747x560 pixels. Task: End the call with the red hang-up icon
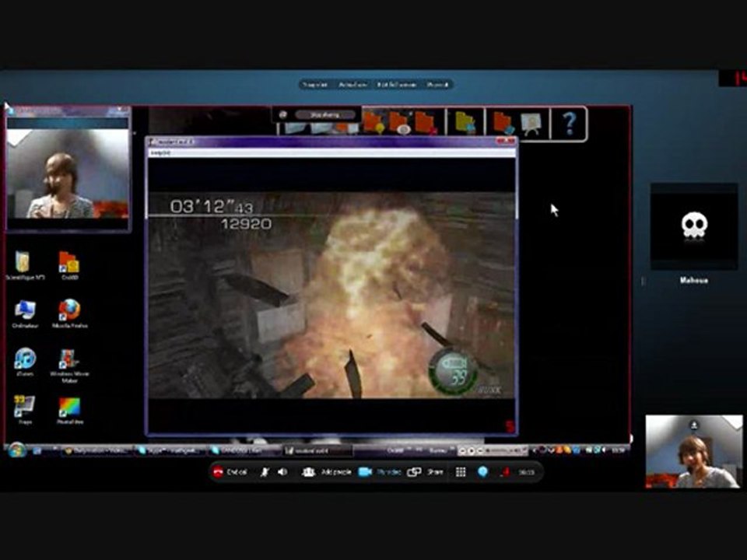(219, 472)
